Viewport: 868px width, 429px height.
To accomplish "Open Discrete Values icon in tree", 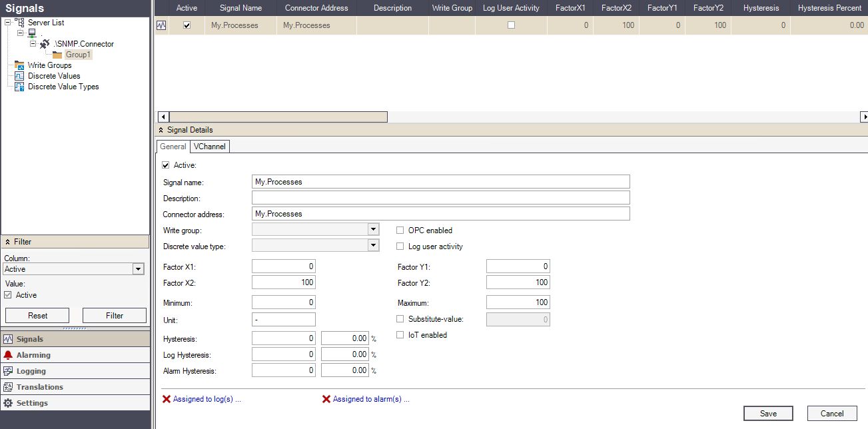I will coord(19,76).
